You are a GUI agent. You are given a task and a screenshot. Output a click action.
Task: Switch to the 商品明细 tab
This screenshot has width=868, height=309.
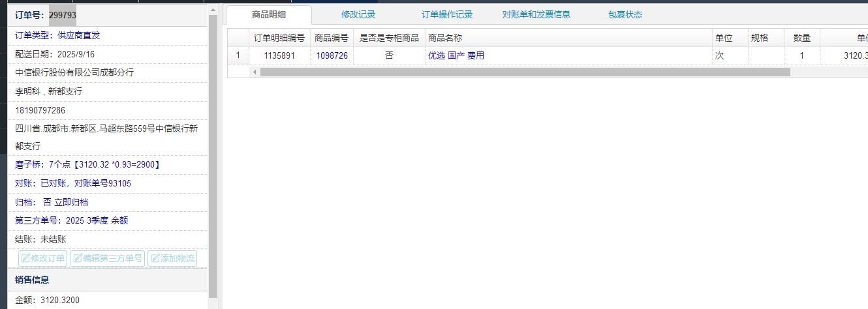point(269,14)
